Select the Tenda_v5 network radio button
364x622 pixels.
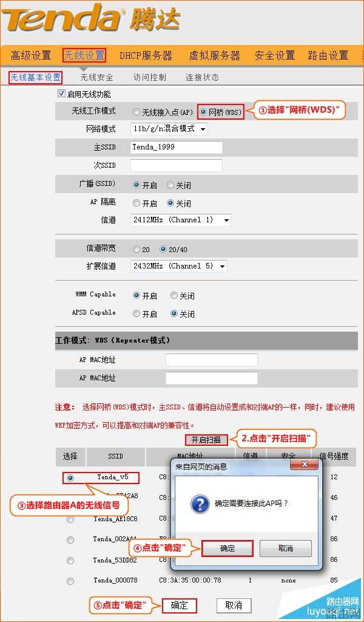click(x=70, y=478)
